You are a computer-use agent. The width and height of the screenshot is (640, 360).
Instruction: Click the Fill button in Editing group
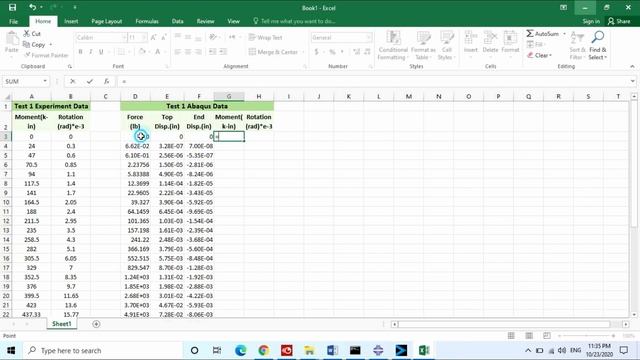point(535,44)
